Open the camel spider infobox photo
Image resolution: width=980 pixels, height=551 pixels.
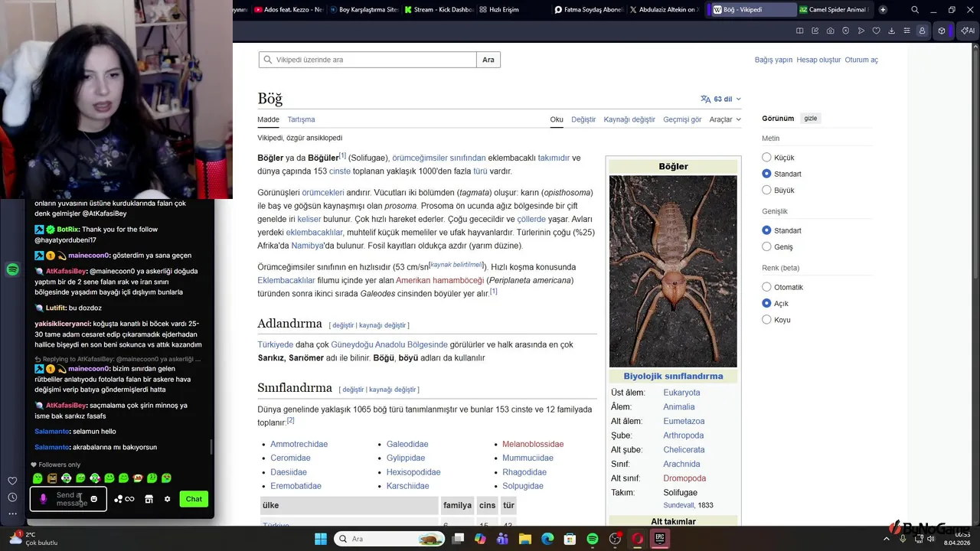pos(673,271)
